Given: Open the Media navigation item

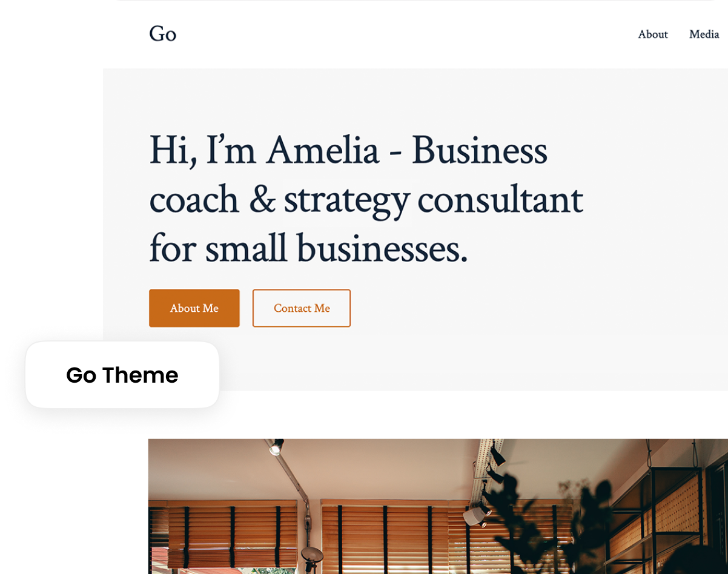Looking at the screenshot, I should pyautogui.click(x=704, y=35).
